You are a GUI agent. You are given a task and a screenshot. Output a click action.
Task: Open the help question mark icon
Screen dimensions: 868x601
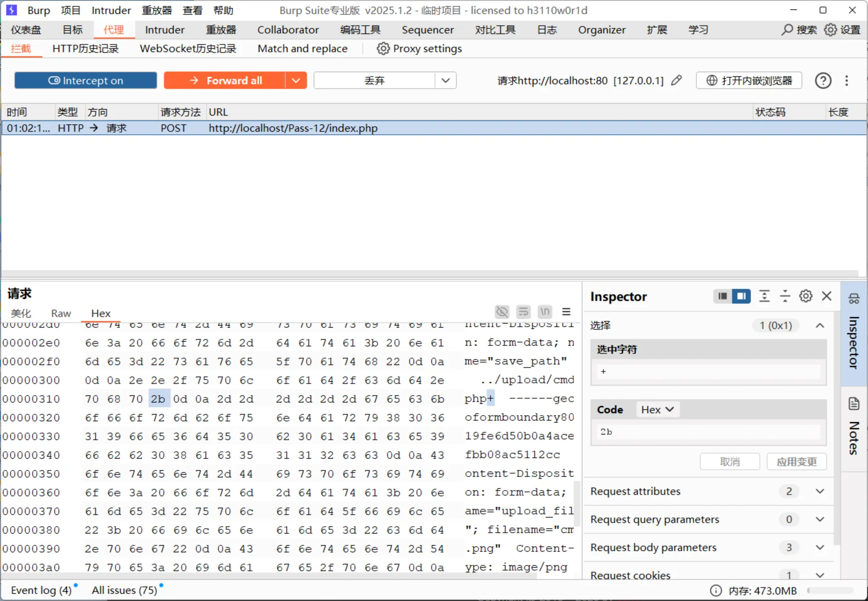(823, 81)
